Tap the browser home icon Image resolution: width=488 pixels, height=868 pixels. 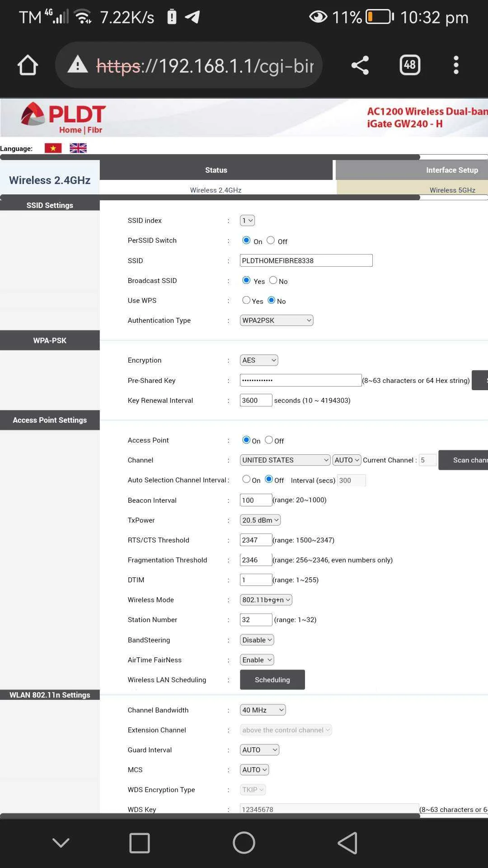[x=28, y=65]
